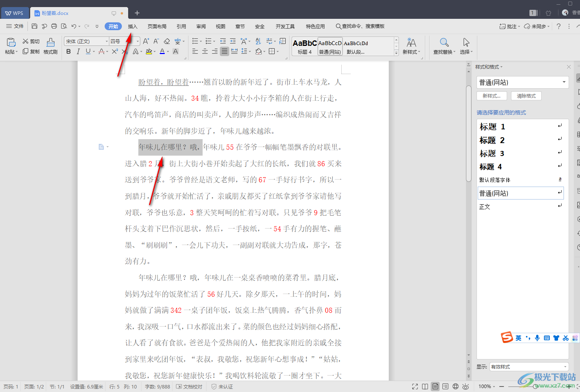Image resolution: width=580 pixels, height=392 pixels.
Task: Click the Decrease Indent icon
Action: tap(223, 41)
